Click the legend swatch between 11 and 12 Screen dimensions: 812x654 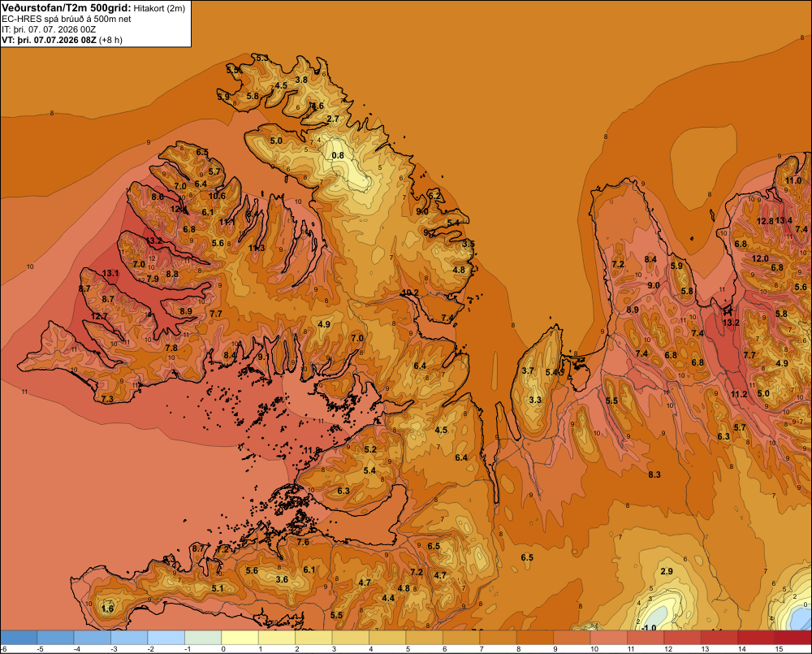(646, 638)
